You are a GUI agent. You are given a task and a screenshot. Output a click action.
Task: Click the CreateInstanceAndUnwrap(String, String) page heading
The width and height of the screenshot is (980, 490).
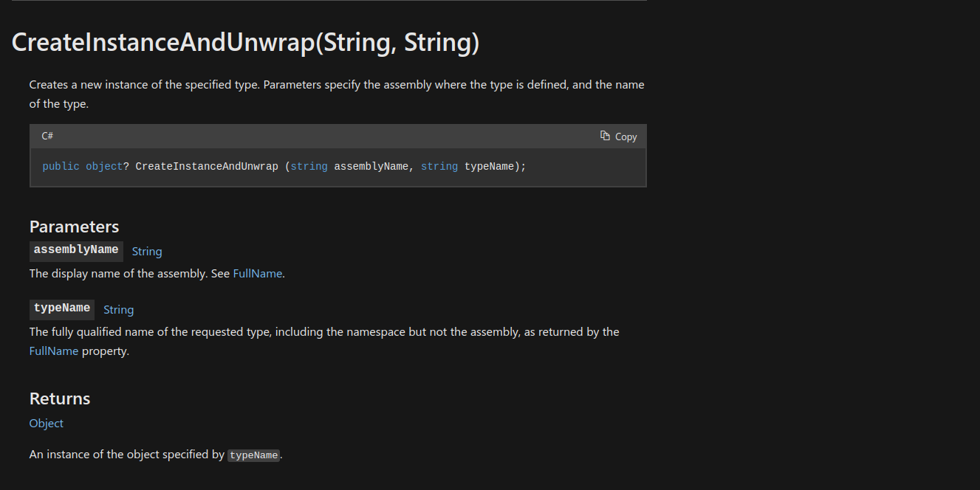[245, 43]
